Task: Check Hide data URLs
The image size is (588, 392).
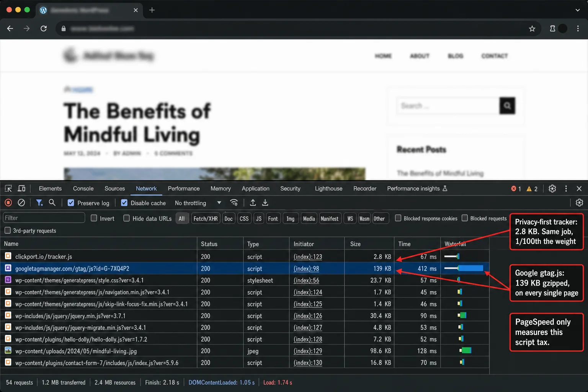Action: click(x=126, y=218)
